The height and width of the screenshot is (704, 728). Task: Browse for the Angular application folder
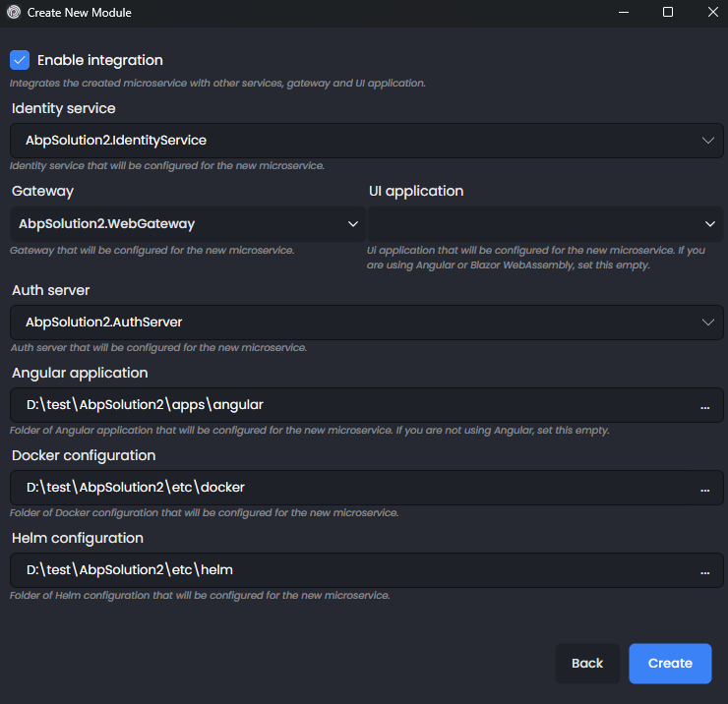click(704, 406)
